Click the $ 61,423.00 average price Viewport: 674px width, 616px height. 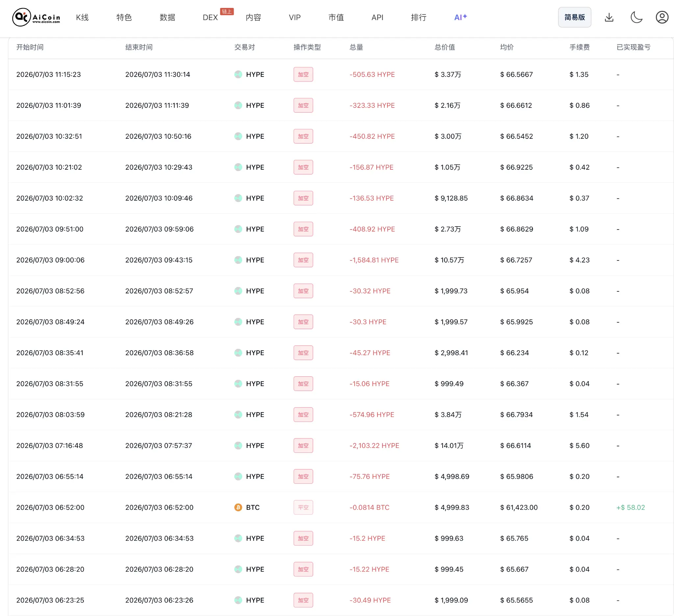[519, 507]
